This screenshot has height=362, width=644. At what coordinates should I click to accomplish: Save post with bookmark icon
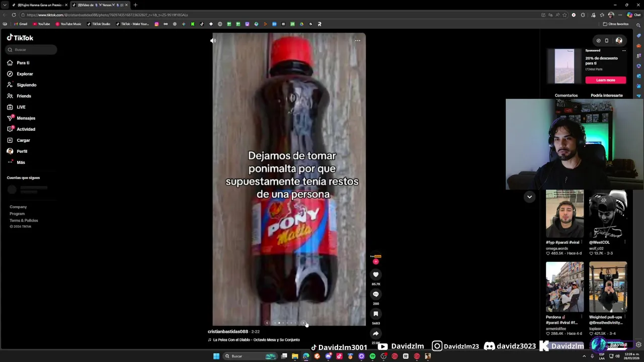pyautogui.click(x=376, y=314)
